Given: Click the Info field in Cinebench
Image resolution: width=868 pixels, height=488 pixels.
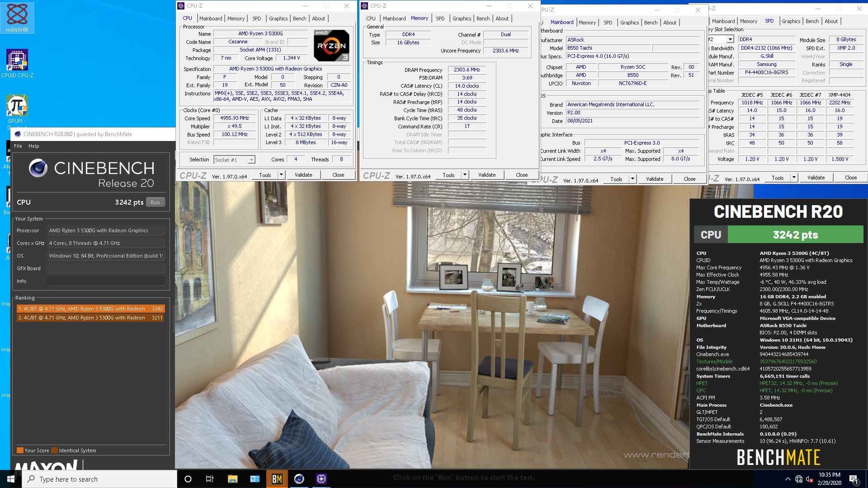Looking at the screenshot, I should (x=106, y=281).
